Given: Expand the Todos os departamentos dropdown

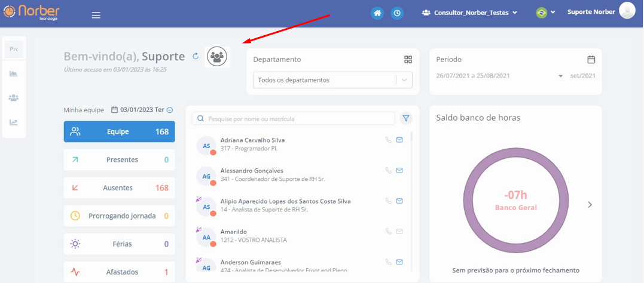Looking at the screenshot, I should tap(404, 80).
